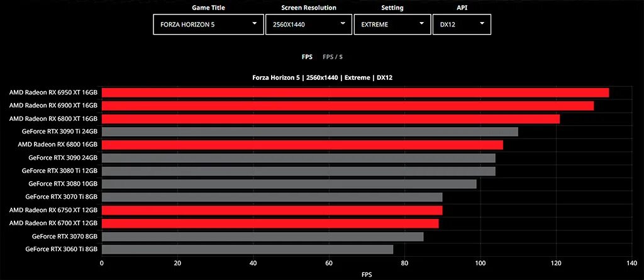The image size is (644, 280).
Task: Click the label GeForce RTX 3090 24GB
Action: pos(63,158)
